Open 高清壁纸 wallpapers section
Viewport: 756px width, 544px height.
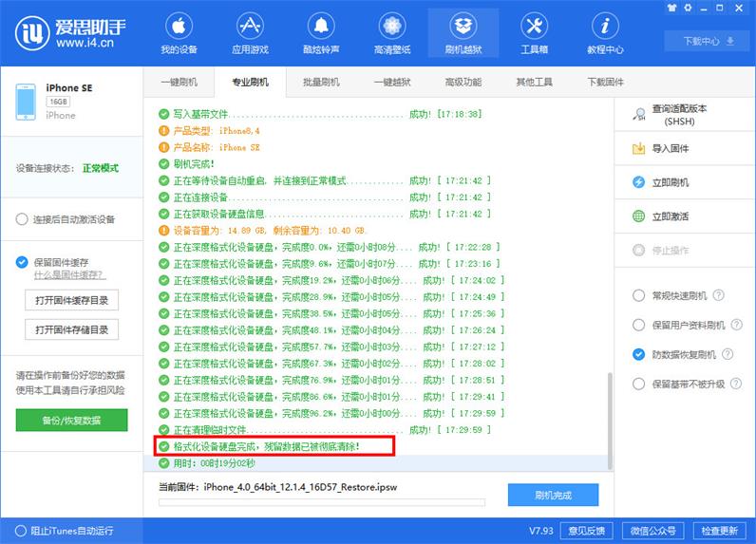point(392,33)
